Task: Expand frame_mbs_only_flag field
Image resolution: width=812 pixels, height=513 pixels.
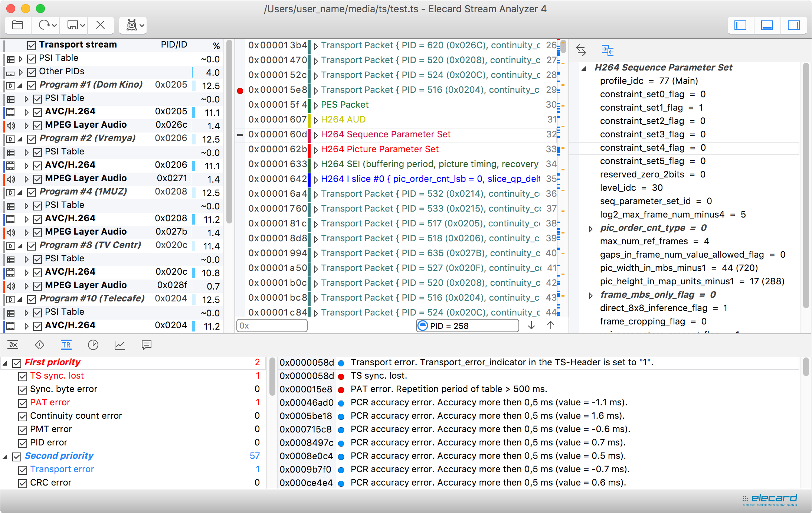Action: point(590,295)
